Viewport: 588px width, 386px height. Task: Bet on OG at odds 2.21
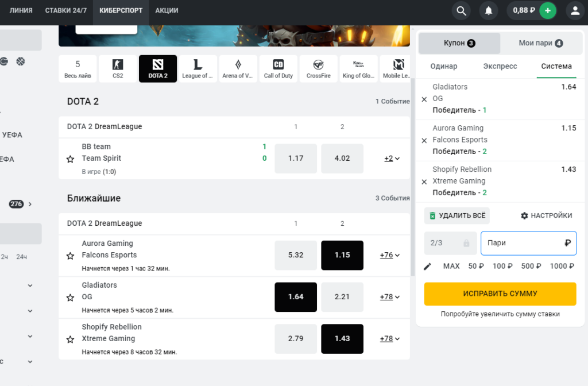pos(342,297)
